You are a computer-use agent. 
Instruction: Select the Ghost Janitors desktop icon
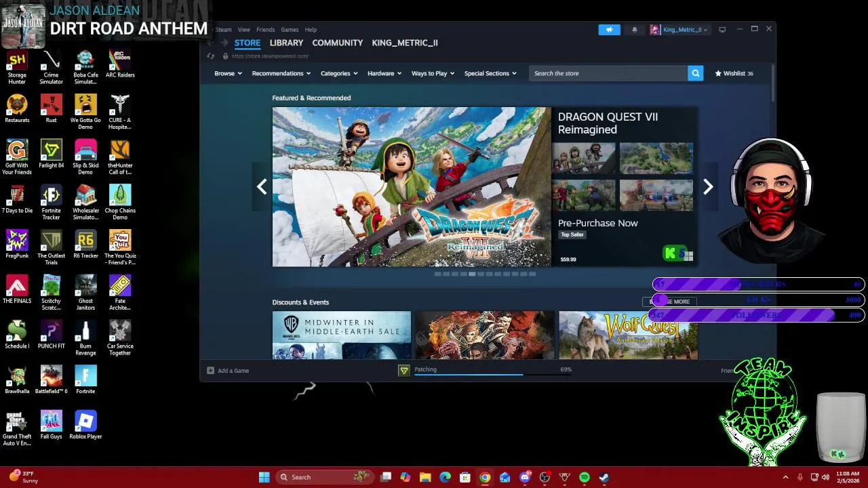(x=85, y=293)
